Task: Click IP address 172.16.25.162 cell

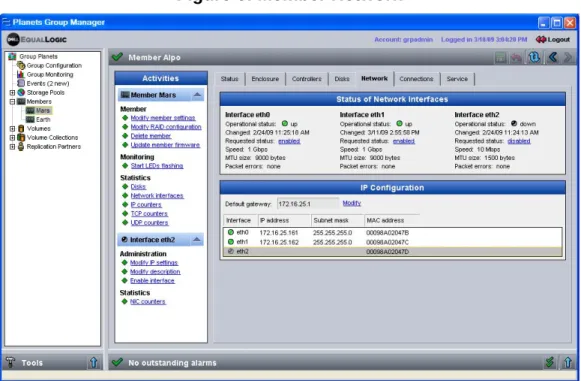Action: pos(278,242)
